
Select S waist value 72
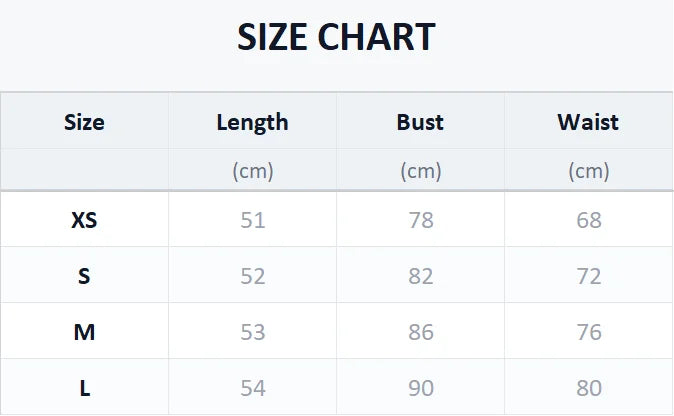point(589,276)
